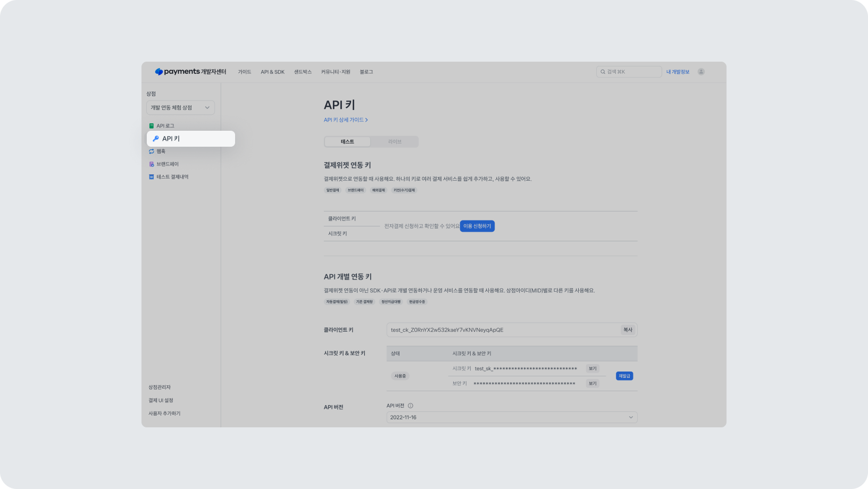Screen dimensions: 868x489
Task: Click the blue key icon beside API 키
Action: (x=156, y=139)
